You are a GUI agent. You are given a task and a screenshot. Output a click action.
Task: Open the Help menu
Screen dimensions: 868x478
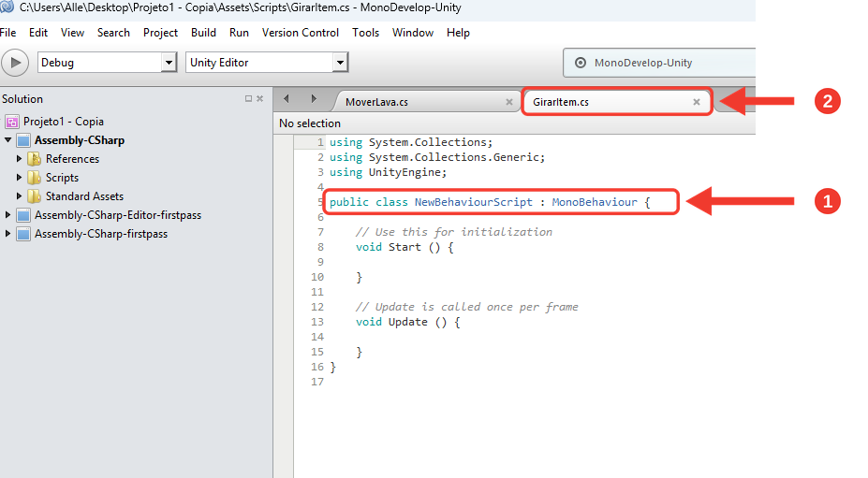(459, 33)
